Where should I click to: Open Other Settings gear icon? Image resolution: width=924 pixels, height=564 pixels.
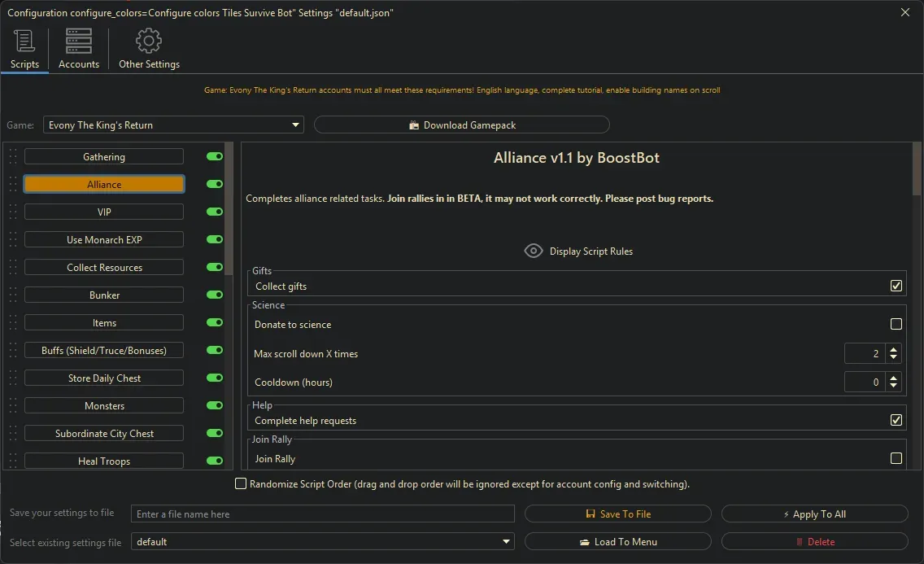[x=149, y=41]
